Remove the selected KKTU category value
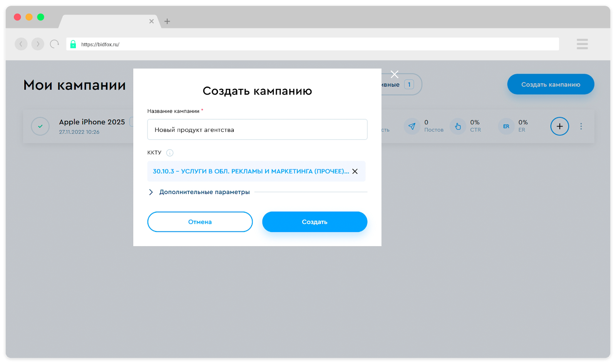 coord(355,171)
